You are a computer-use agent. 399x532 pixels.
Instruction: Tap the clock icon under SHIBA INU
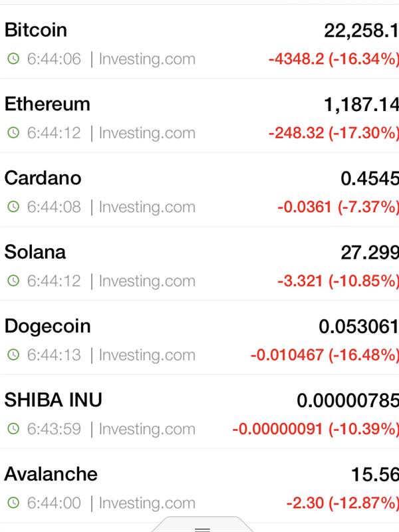coord(13,428)
